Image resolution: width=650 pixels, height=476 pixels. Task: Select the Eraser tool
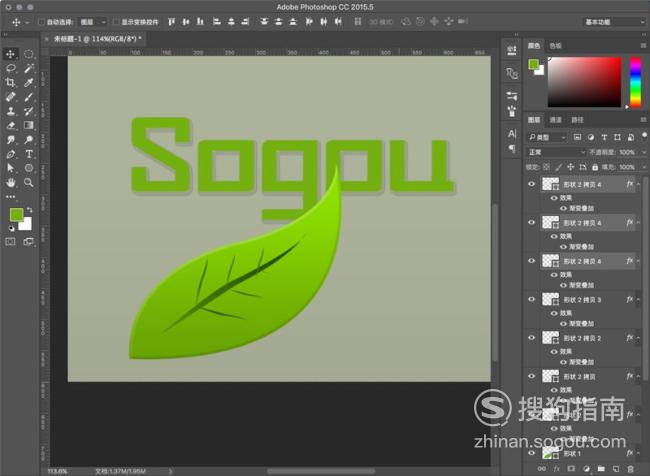click(11, 125)
